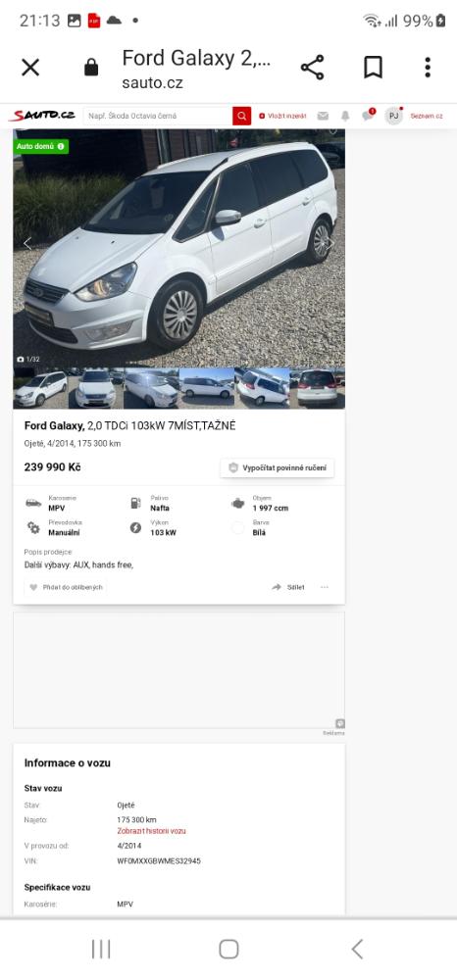The width and height of the screenshot is (457, 980).
Task: Show next photo with right arrow
Action: [330, 244]
